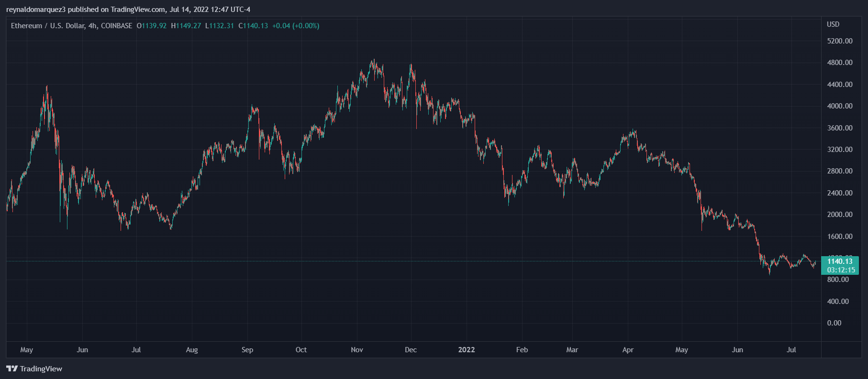
Task: Click the 800.00 price axis label
Action: [x=838, y=280]
